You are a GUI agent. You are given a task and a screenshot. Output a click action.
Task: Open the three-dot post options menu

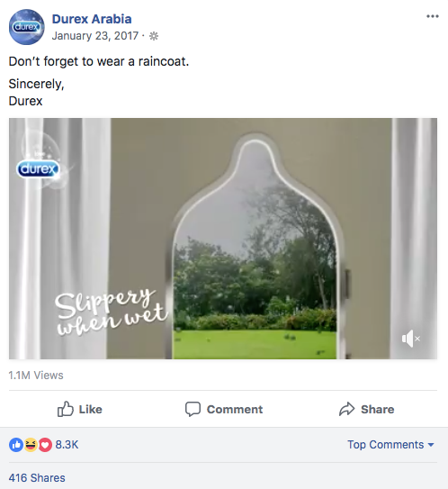tap(433, 16)
